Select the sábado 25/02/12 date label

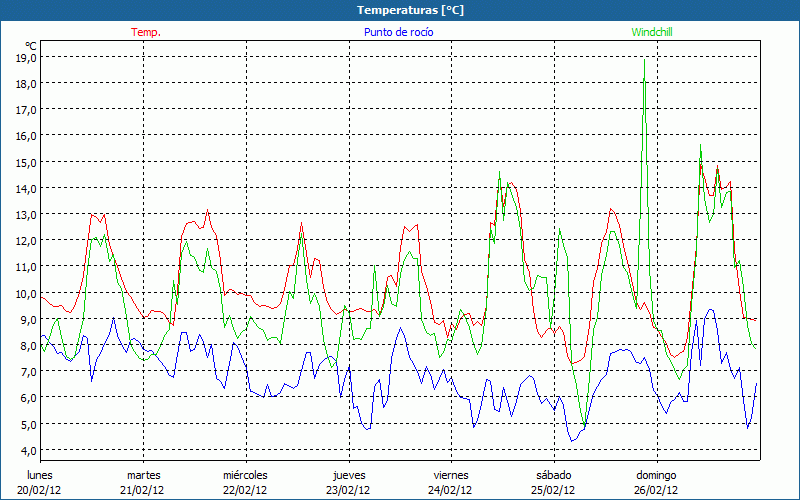click(553, 482)
